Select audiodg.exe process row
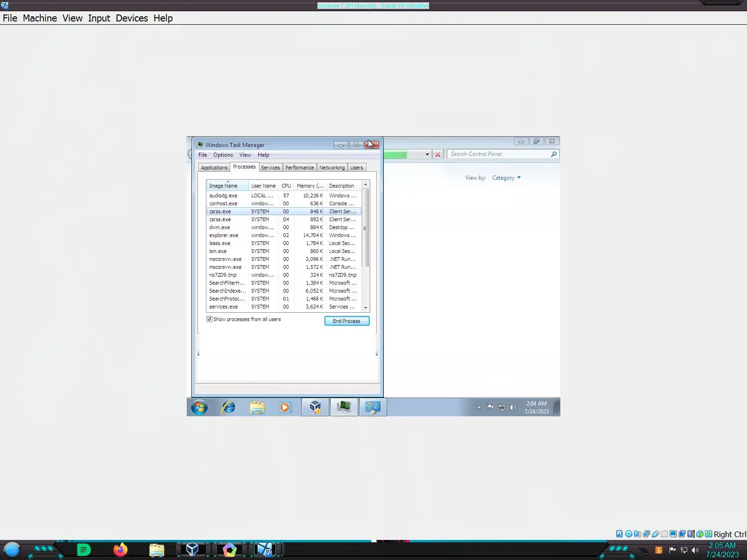Screen dimensions: 747x560 point(284,196)
